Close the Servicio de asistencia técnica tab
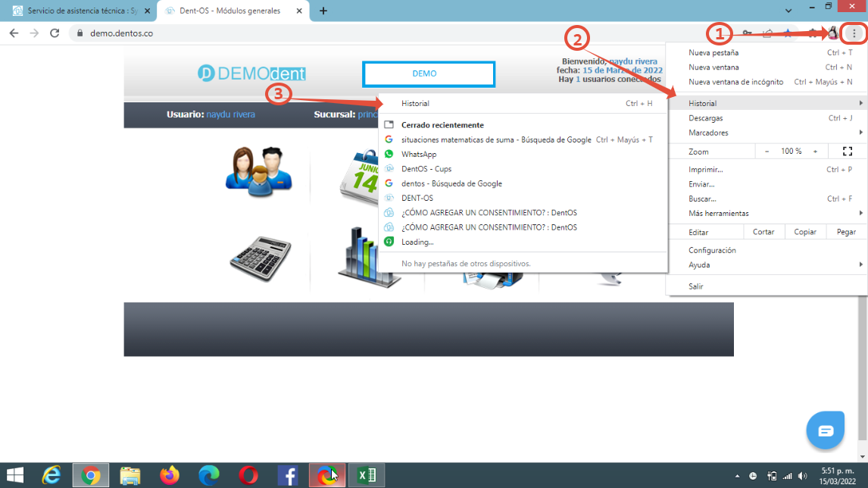868x488 pixels. [x=147, y=11]
